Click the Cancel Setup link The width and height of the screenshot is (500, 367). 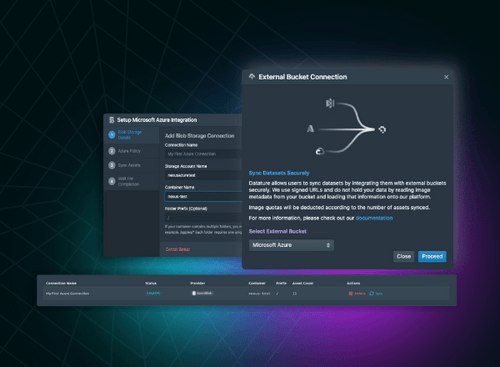click(x=178, y=249)
